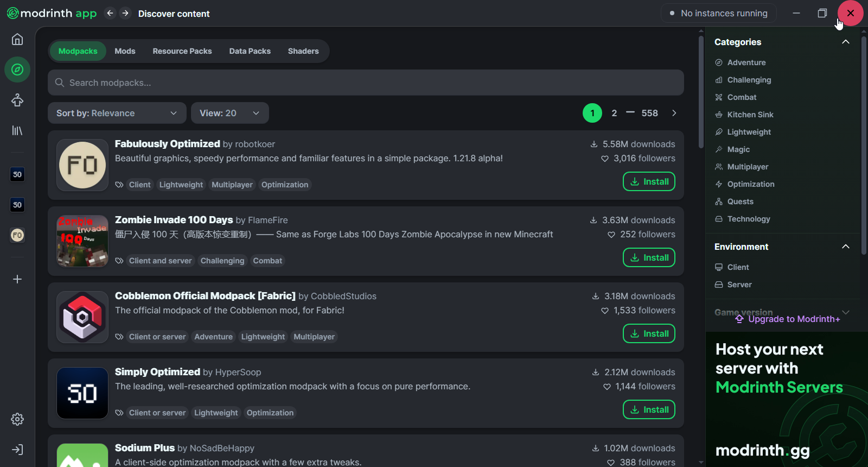Create a new instance with plus icon
The width and height of the screenshot is (868, 467).
[17, 279]
